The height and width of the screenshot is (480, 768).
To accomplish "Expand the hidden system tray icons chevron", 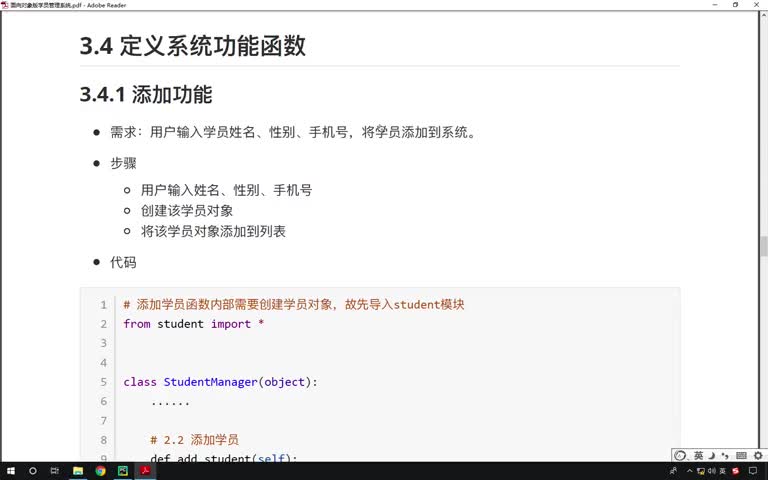I will [x=689, y=471].
